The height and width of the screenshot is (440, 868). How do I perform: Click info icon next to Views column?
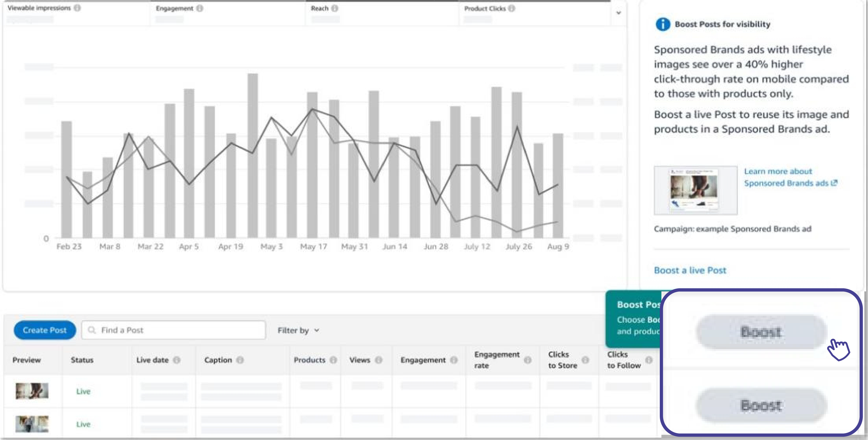coord(378,360)
